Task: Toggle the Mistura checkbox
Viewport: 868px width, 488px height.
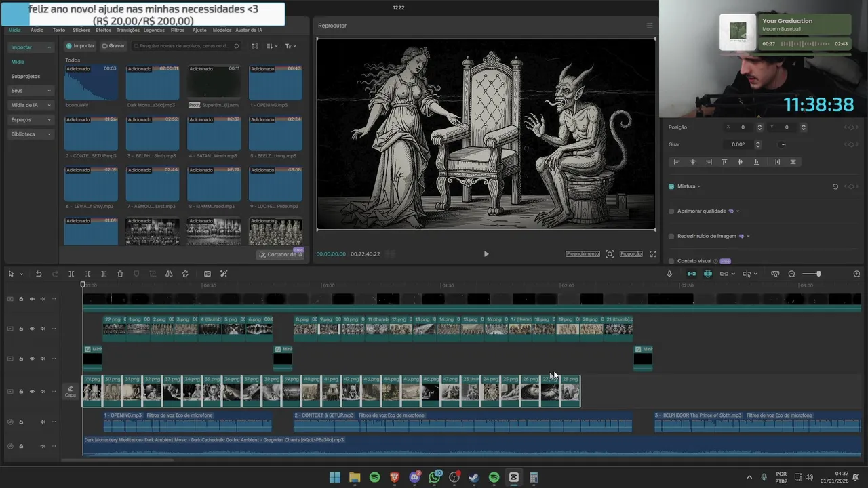Action: [671, 186]
